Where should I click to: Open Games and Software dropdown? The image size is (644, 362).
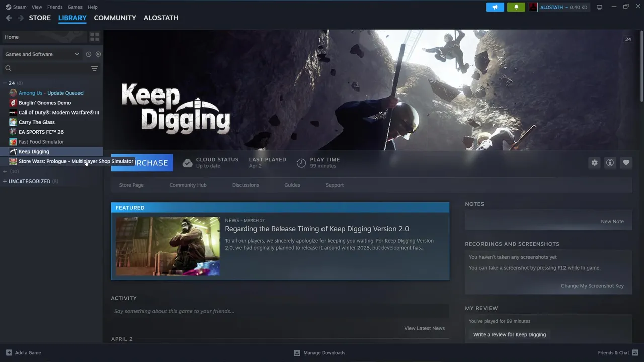[x=41, y=54]
